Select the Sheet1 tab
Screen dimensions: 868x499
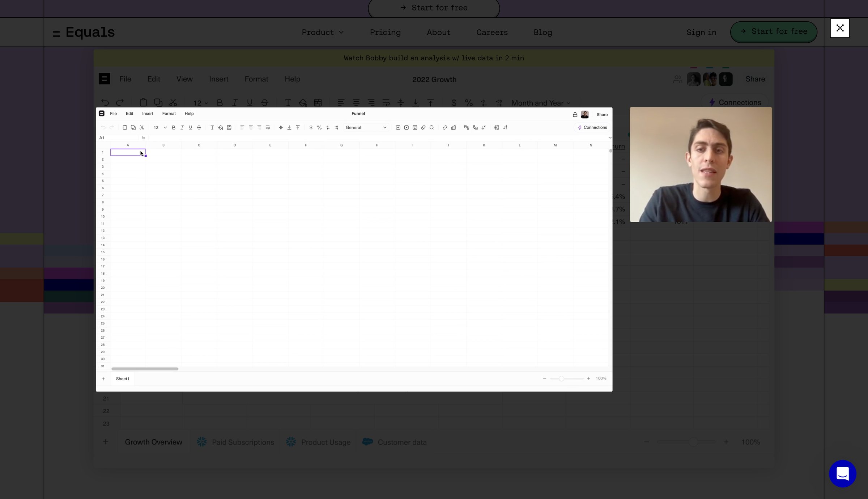click(x=123, y=379)
